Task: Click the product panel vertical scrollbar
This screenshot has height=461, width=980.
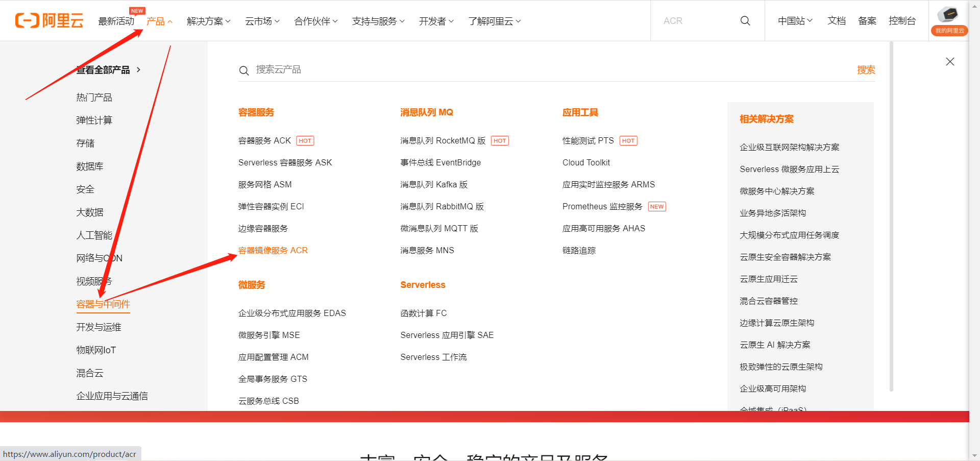Action: [x=891, y=217]
